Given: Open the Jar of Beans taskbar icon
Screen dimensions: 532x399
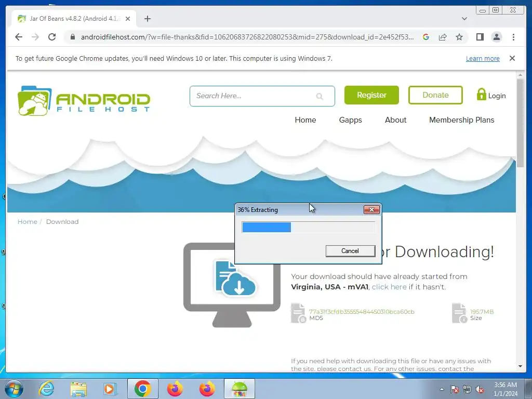Looking at the screenshot, I should coord(239,389).
